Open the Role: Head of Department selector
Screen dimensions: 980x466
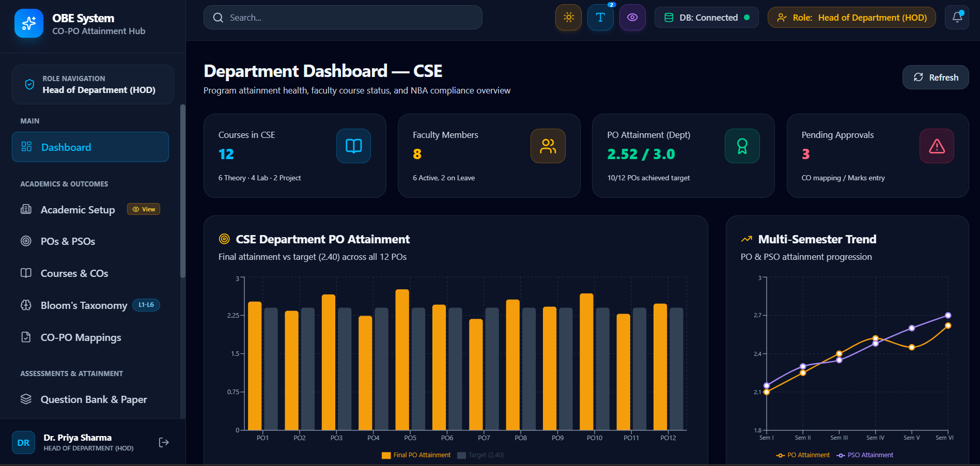(851, 18)
